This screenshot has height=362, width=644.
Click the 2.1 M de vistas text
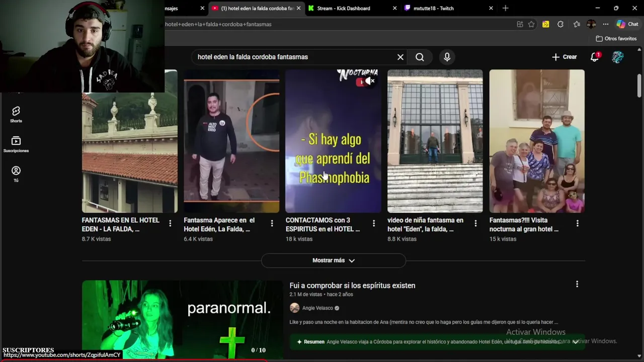point(305,295)
